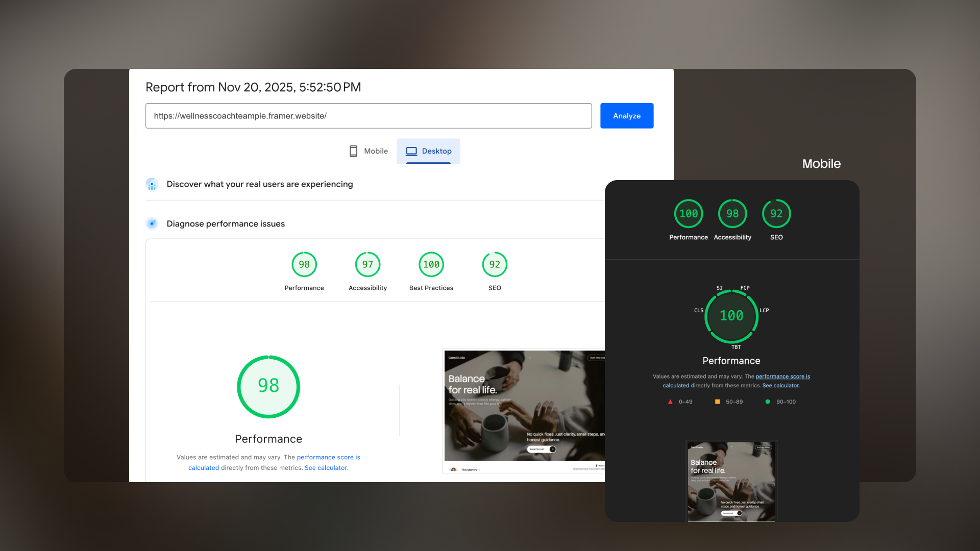980x551 pixels.
Task: Click the 98 Performance score gauge
Action: coord(304,264)
